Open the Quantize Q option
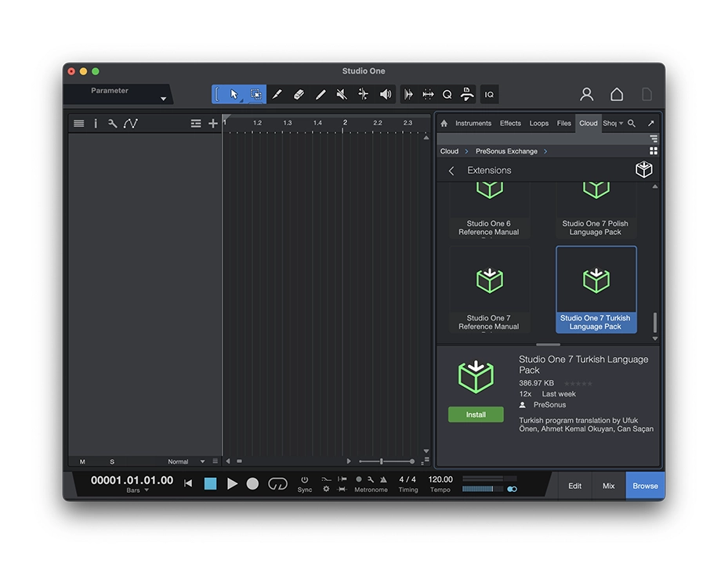This screenshot has width=728, height=564. (447, 95)
